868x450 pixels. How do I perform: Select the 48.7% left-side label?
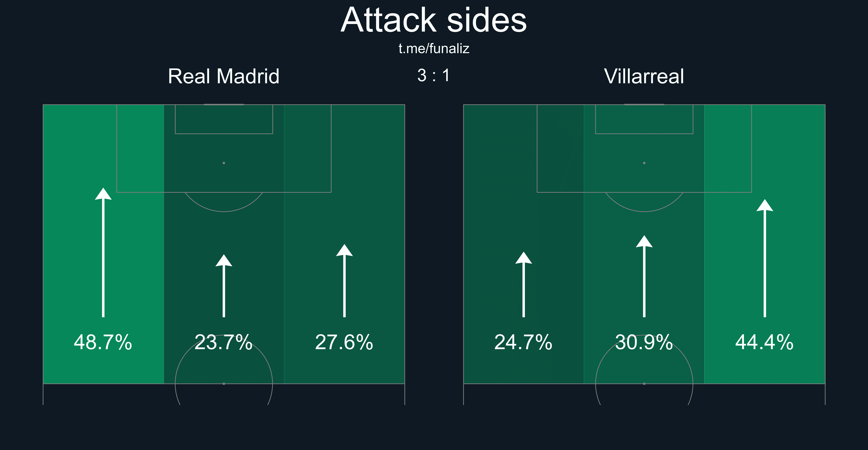(x=103, y=342)
